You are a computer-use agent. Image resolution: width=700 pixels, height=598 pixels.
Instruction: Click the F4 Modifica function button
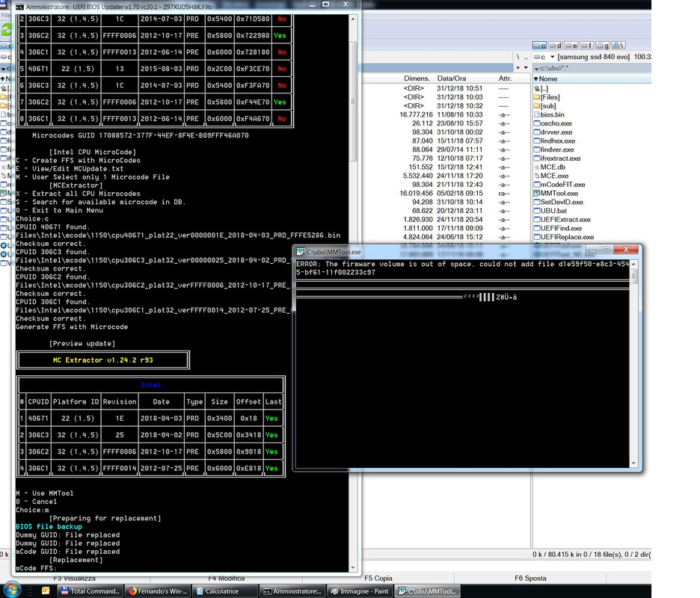[x=226, y=578]
